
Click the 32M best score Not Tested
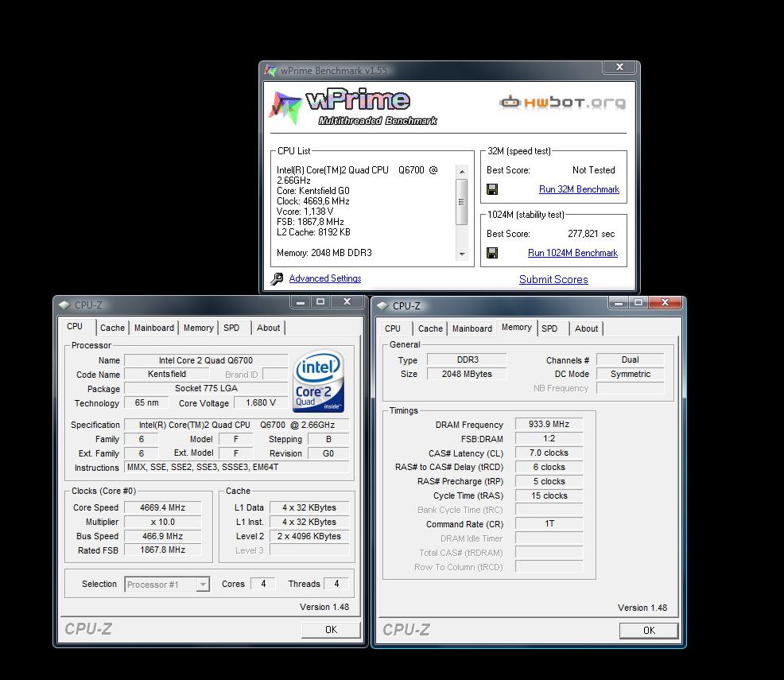[593, 170]
